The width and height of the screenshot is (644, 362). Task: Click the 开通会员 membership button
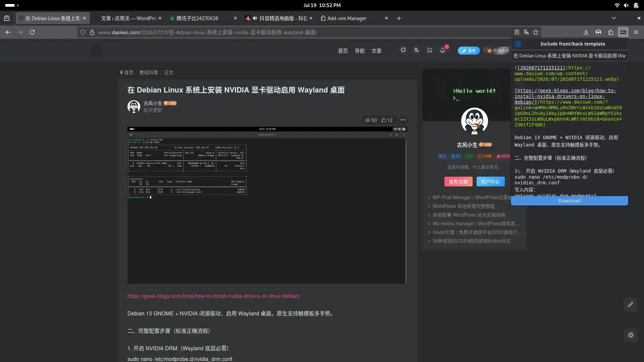498,51
